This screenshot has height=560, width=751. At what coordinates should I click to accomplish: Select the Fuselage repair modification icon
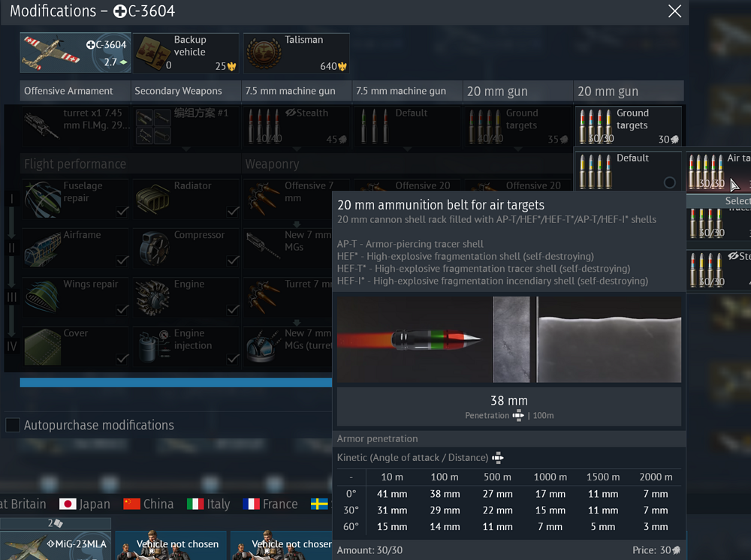[43, 199]
